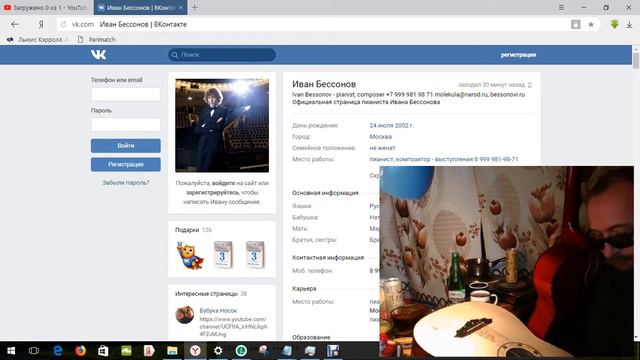Screen dimensions: 640x360
Task: Open Microsoft Store from the taskbar
Action: (103, 351)
